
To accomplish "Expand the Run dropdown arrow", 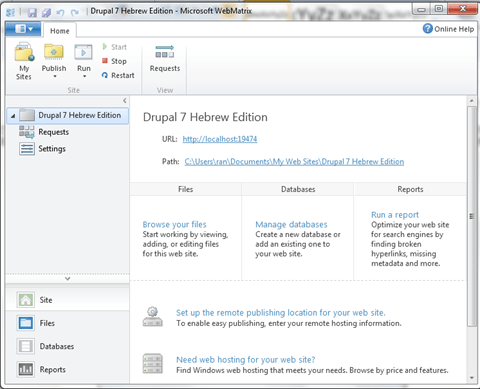I will pos(84,76).
